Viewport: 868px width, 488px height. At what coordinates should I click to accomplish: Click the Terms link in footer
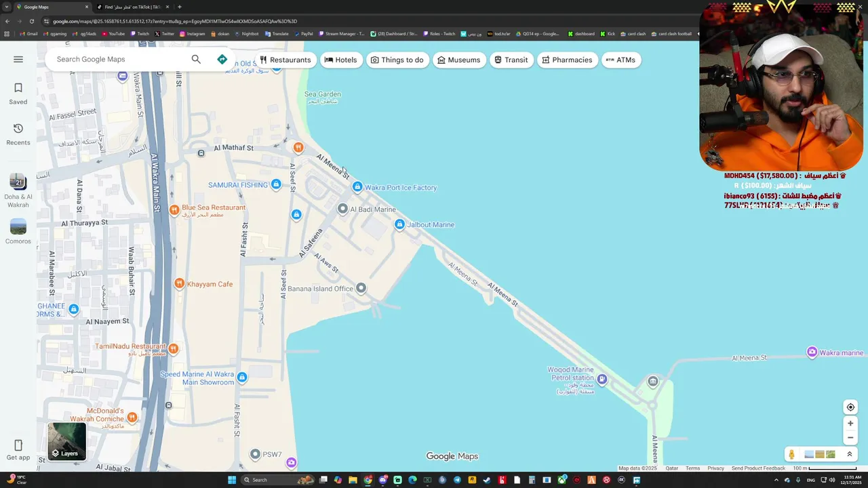coord(692,468)
